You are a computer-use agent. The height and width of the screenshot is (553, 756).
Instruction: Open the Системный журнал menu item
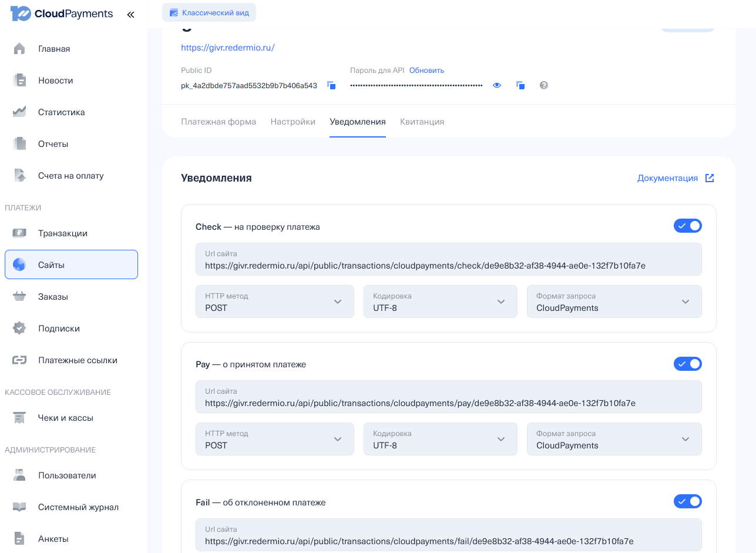(71, 507)
